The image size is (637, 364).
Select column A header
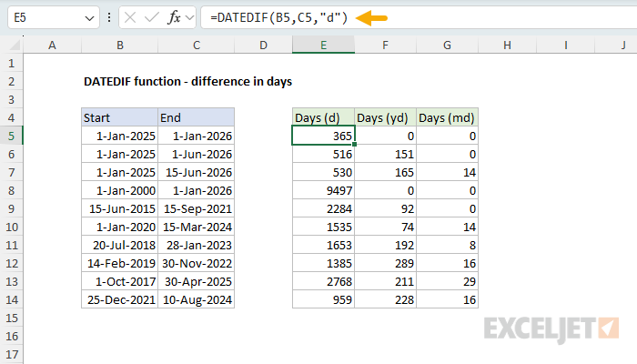click(52, 45)
